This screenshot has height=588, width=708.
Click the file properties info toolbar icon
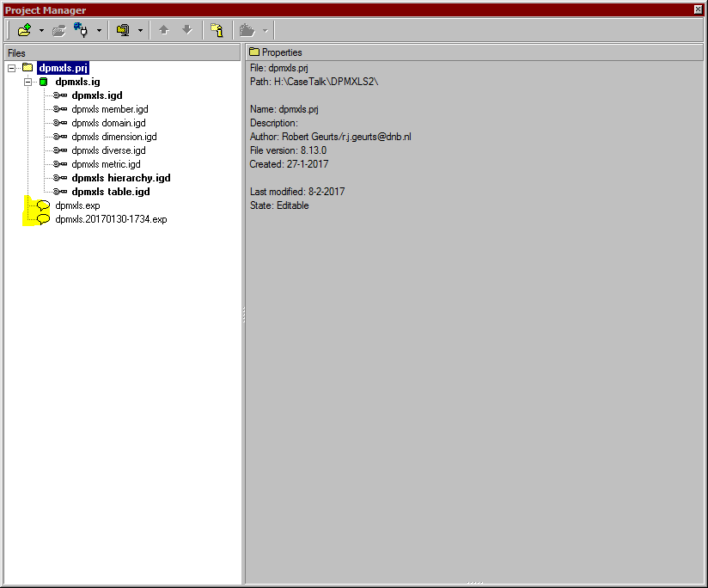point(217,30)
